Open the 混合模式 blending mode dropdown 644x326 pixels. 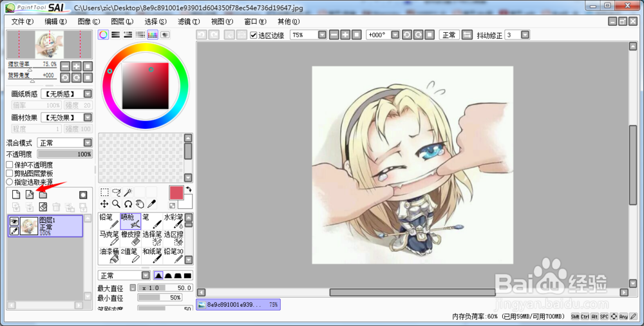88,142
